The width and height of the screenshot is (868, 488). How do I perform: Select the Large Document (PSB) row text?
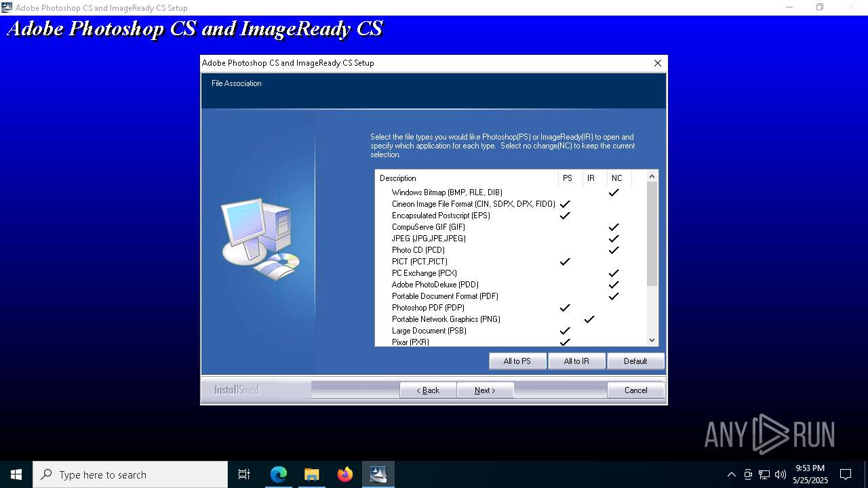(x=429, y=331)
